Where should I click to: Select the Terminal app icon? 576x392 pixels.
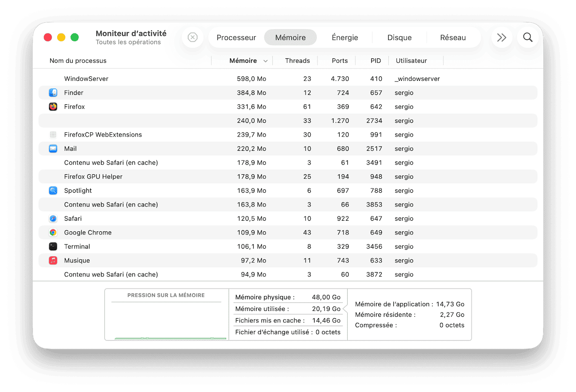pos(52,246)
